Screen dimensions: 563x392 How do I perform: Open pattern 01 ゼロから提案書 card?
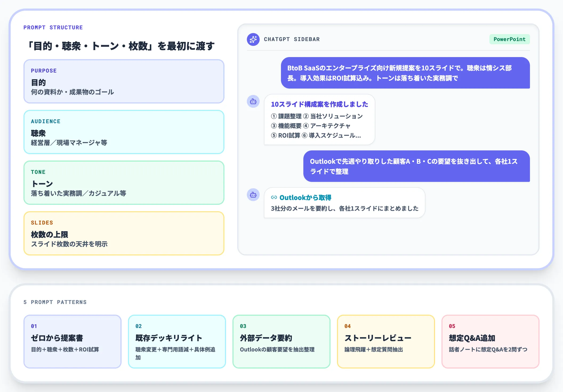click(73, 342)
